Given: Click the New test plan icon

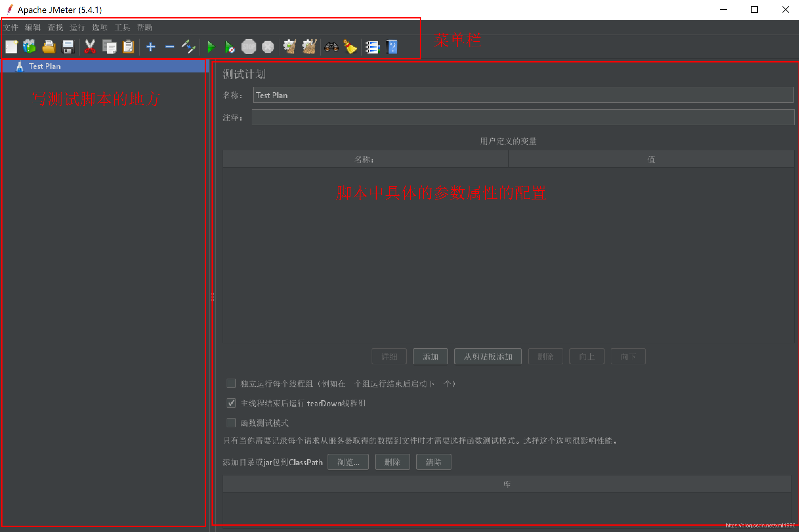Looking at the screenshot, I should pyautogui.click(x=11, y=47).
